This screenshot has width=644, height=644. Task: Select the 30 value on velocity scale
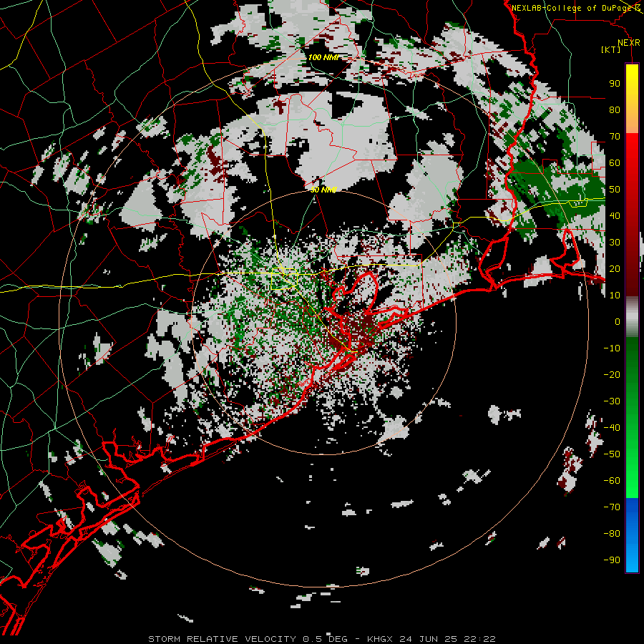615,243
